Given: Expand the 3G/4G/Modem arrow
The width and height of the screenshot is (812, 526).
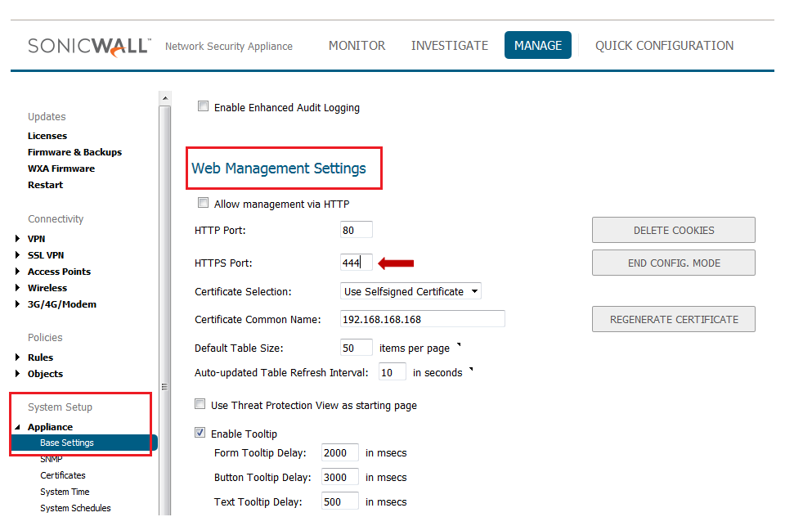Looking at the screenshot, I should click(x=18, y=304).
